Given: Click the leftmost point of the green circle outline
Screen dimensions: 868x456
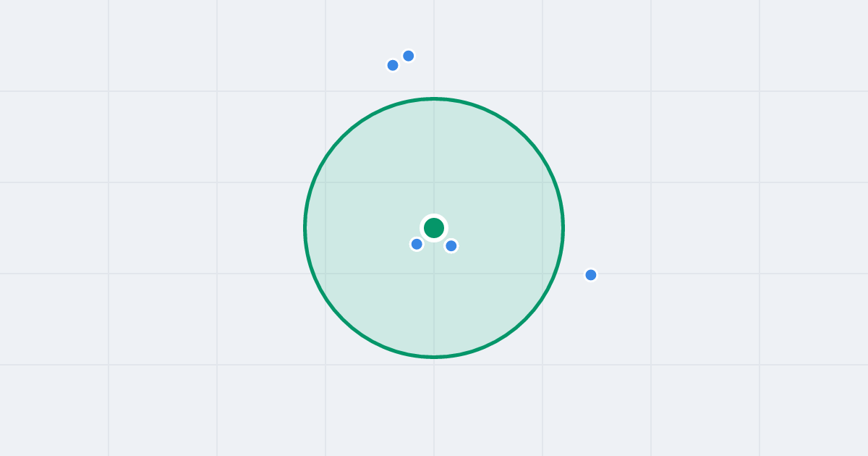Looking at the screenshot, I should [x=305, y=228].
